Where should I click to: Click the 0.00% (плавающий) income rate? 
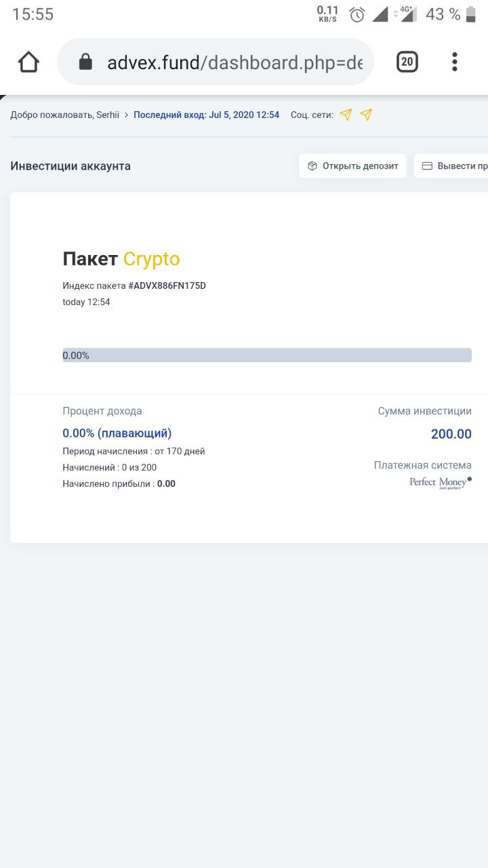tap(117, 433)
